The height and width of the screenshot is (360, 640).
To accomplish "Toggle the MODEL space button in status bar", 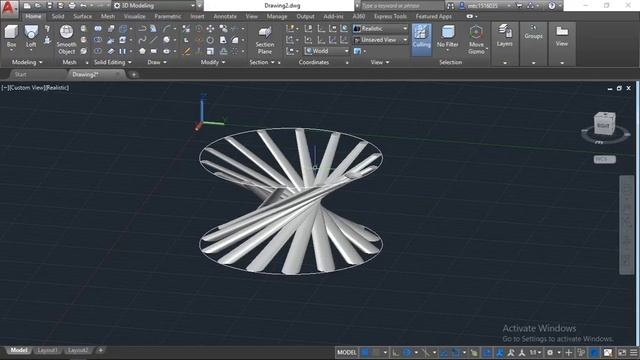I will 347,352.
